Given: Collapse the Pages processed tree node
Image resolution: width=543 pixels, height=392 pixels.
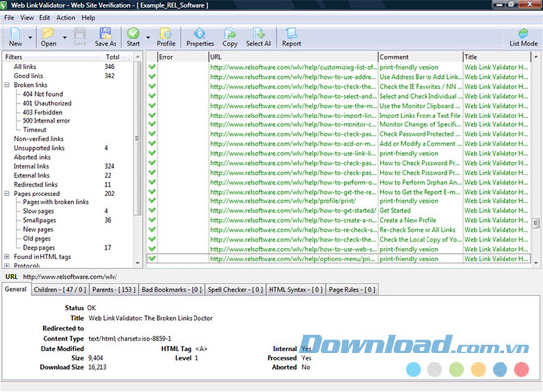Looking at the screenshot, I should 7,194.
